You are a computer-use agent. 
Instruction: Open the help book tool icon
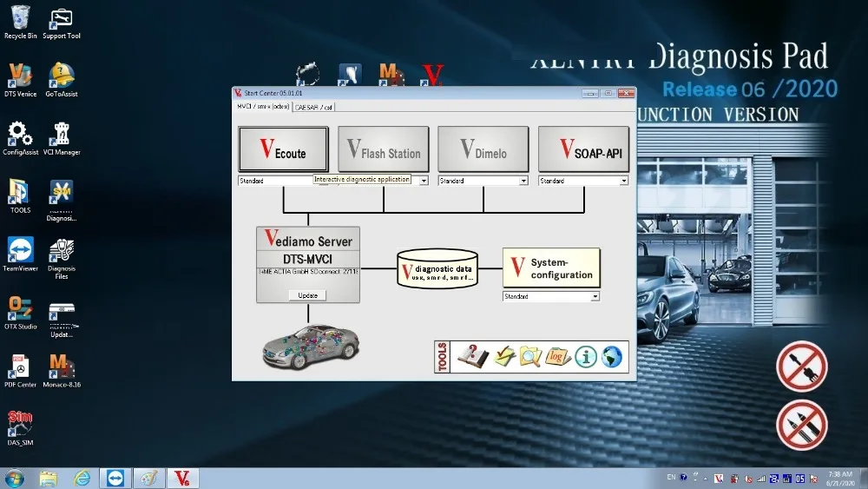pos(472,357)
